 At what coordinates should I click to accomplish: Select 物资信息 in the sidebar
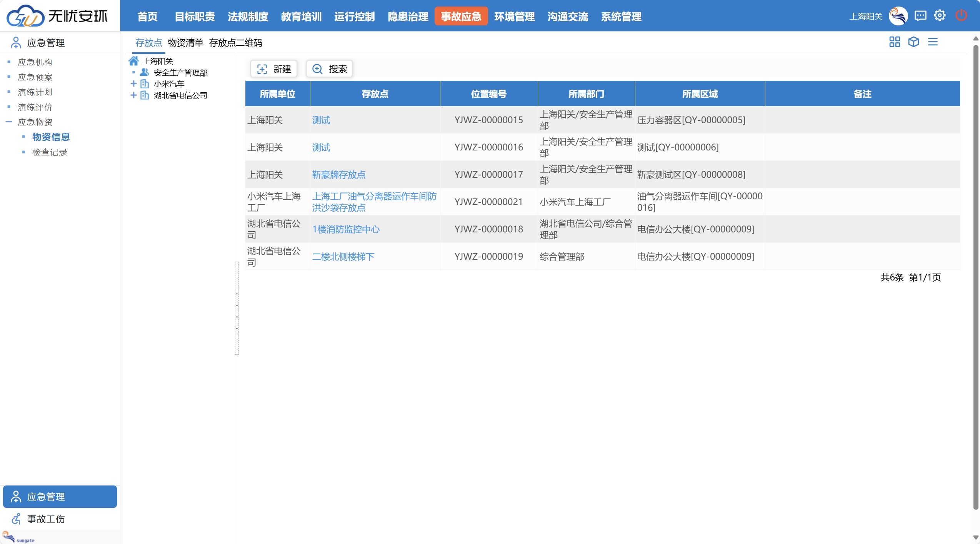(x=51, y=137)
